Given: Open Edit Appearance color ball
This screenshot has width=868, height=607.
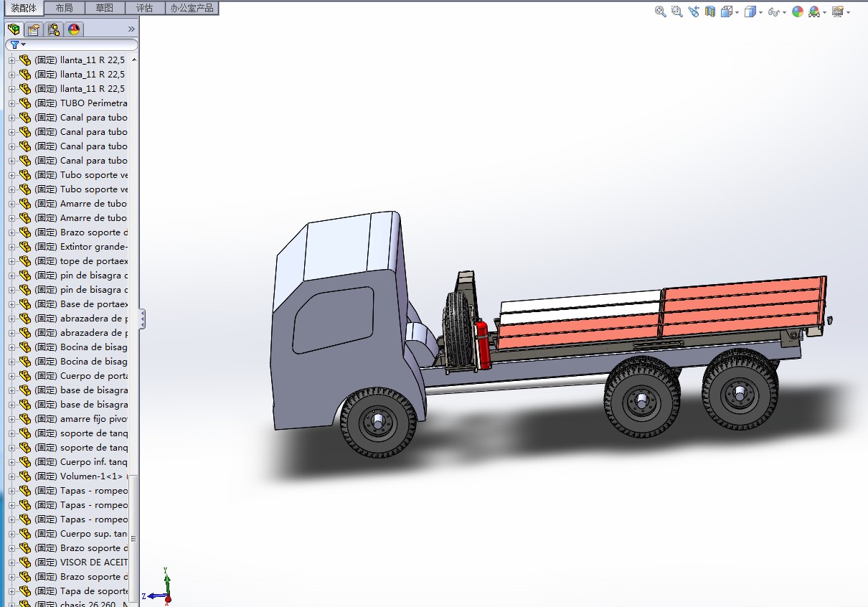Looking at the screenshot, I should click(x=798, y=11).
